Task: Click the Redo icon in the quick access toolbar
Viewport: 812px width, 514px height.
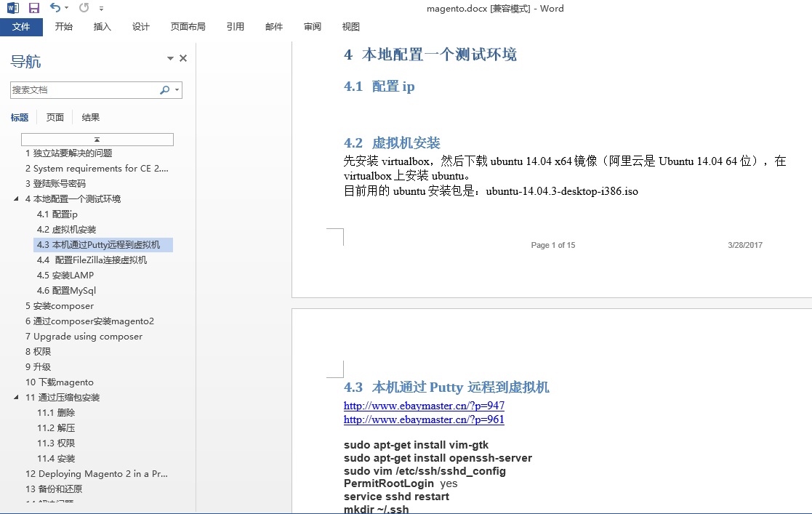Action: 84,8
